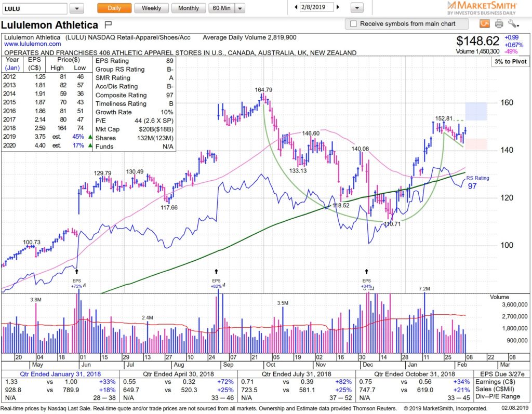Click the Average Daily Volume 2,819,900 text
This screenshot has height=414, width=532.
249,37
